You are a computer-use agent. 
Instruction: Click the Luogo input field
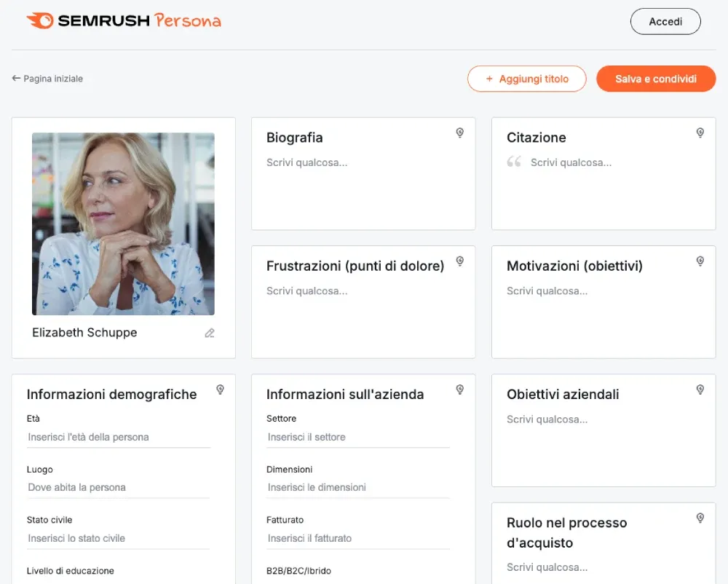click(119, 487)
